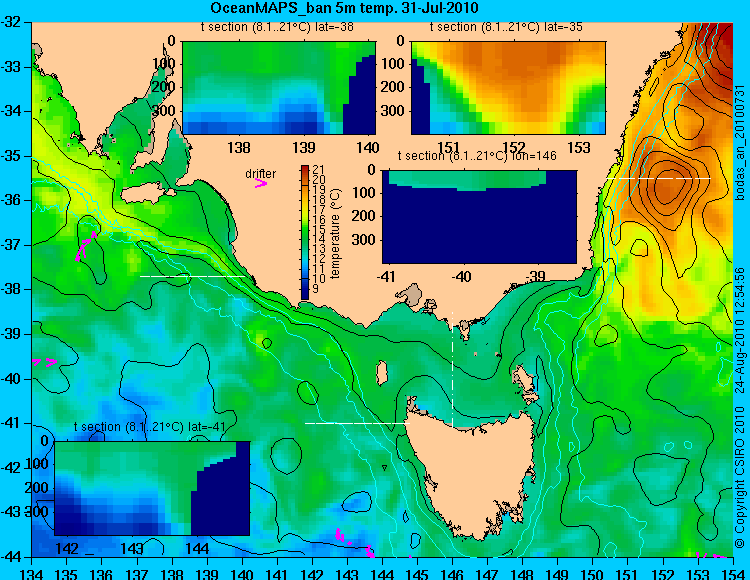The image size is (750, 580).
Task: Click the map title 'OceanMAPS_ban 5m temp. 31-Jul-2010'
Action: pos(344,8)
